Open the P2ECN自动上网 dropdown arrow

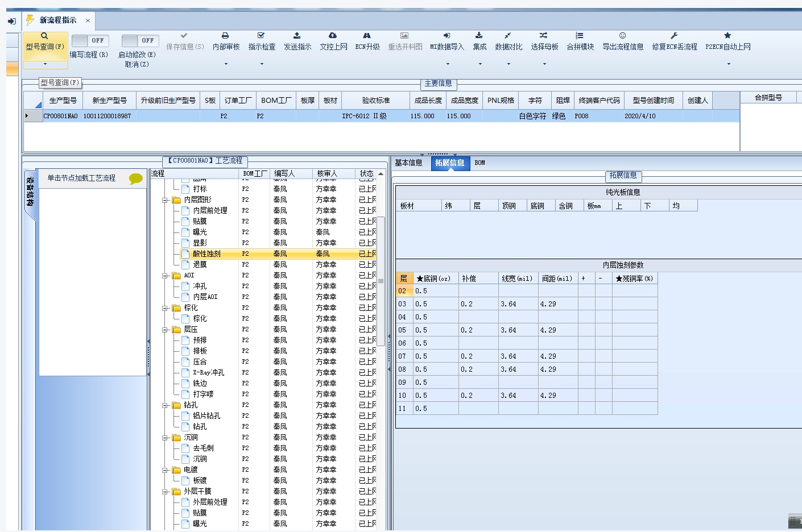pos(728,64)
